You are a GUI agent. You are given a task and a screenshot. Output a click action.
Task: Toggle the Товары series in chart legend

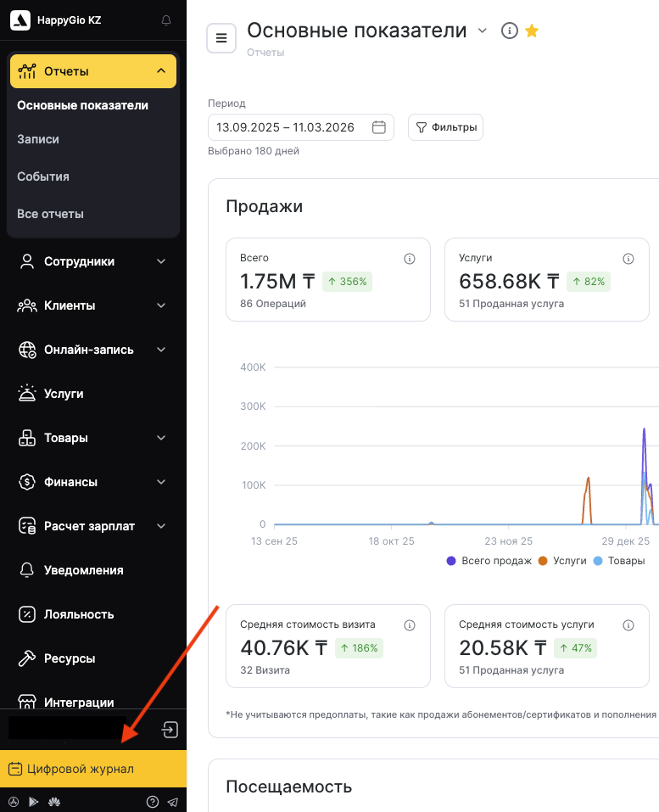619,561
